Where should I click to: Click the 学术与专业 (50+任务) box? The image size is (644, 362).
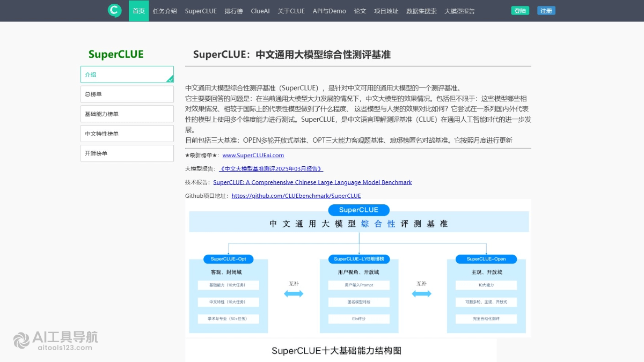pyautogui.click(x=229, y=319)
